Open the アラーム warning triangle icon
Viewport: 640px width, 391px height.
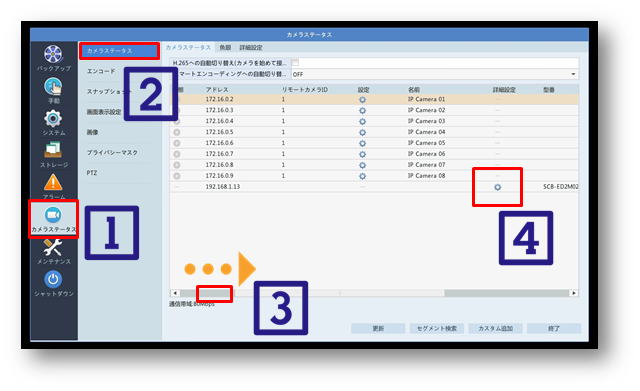click(53, 183)
